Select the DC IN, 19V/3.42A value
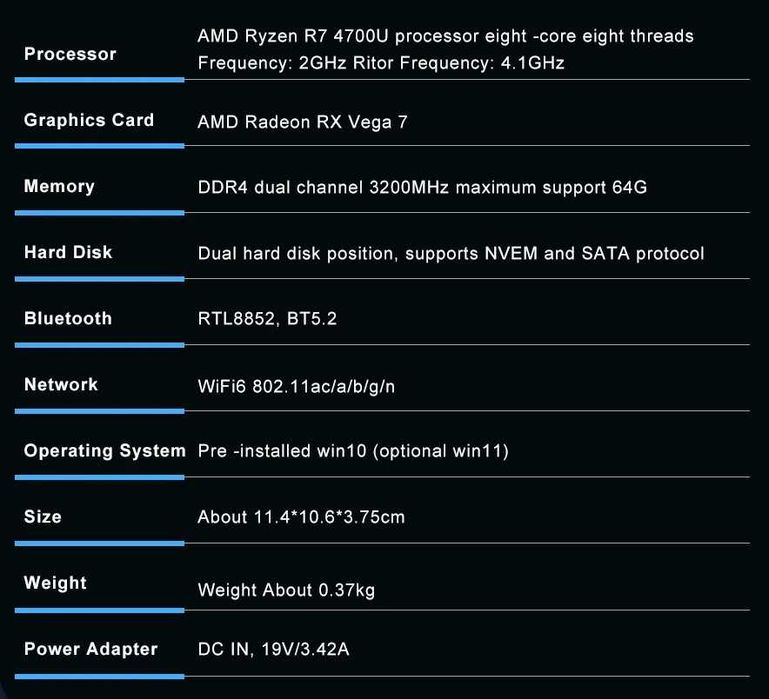This screenshot has width=769, height=699. (x=273, y=649)
